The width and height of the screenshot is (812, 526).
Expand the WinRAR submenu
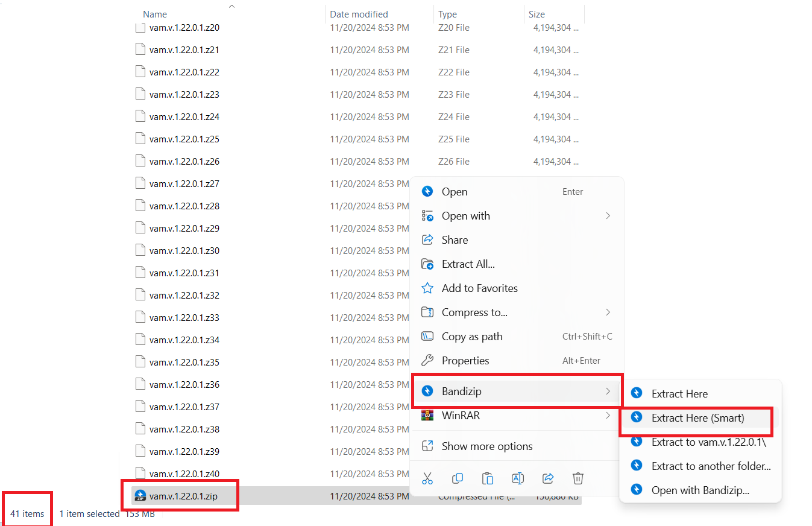517,416
